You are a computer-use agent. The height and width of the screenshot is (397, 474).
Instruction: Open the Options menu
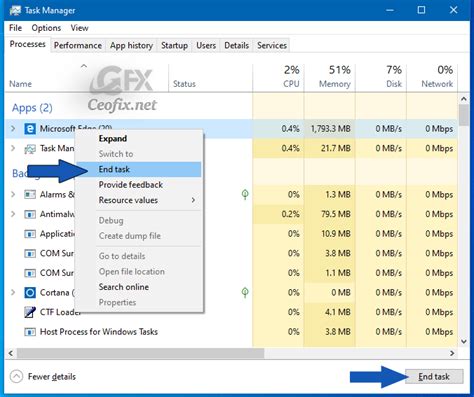point(46,28)
